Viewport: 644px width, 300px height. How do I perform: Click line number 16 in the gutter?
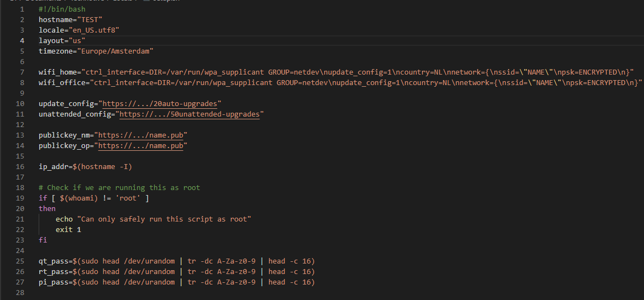click(20, 166)
